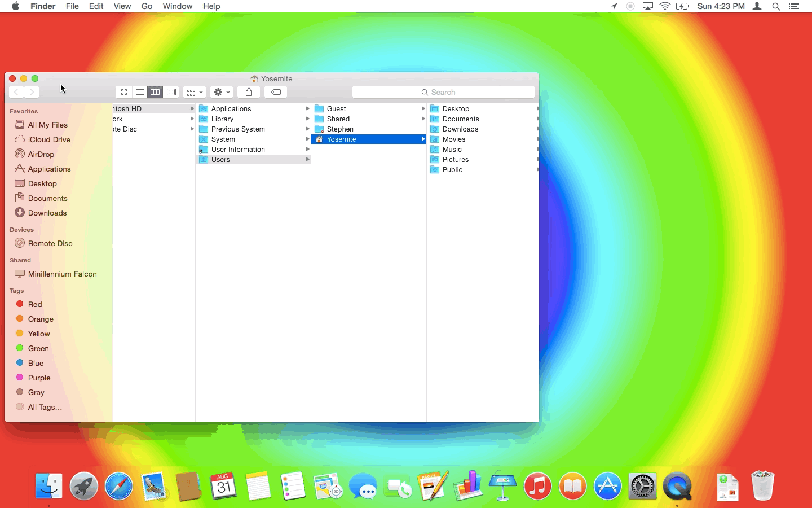Switch to list view mode
The image size is (812, 508).
pyautogui.click(x=139, y=92)
